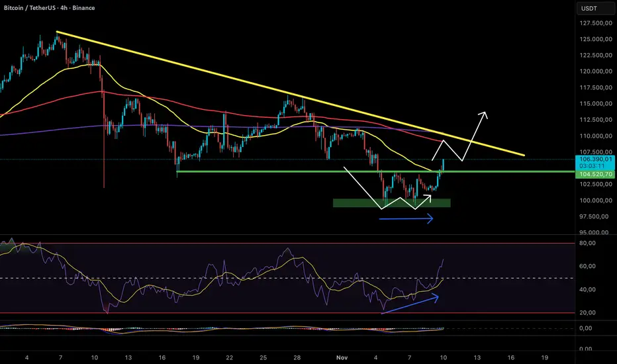Image resolution: width=617 pixels, height=364 pixels.
Task: Click the blue horizontal arrow below the price
Action: pyautogui.click(x=406, y=218)
